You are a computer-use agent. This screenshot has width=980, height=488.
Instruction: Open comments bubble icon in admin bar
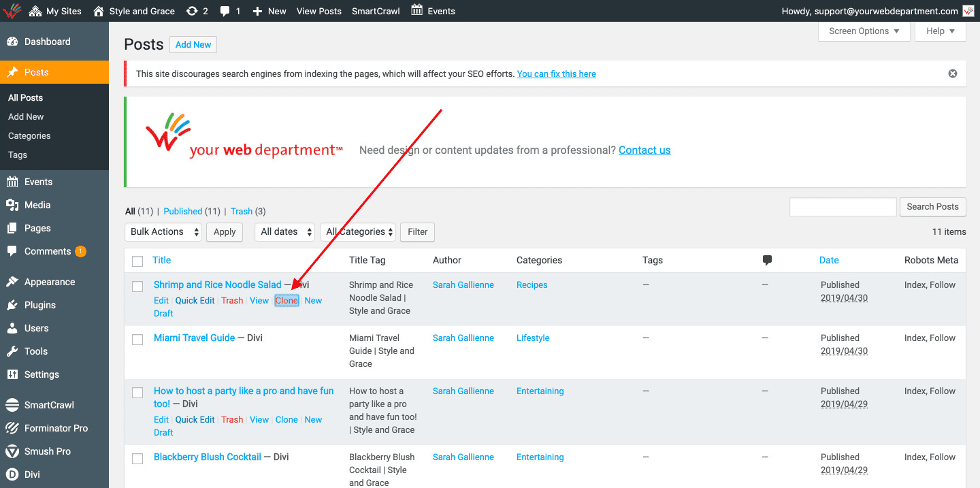coord(223,12)
